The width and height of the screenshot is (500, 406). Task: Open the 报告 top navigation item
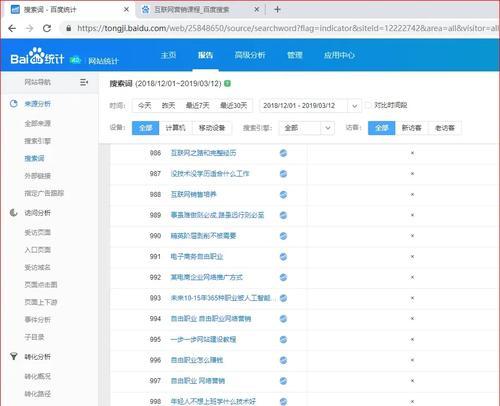[205, 55]
